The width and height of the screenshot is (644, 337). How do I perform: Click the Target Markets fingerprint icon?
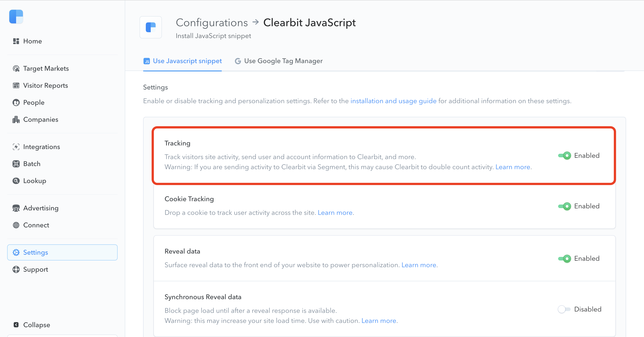click(x=16, y=68)
